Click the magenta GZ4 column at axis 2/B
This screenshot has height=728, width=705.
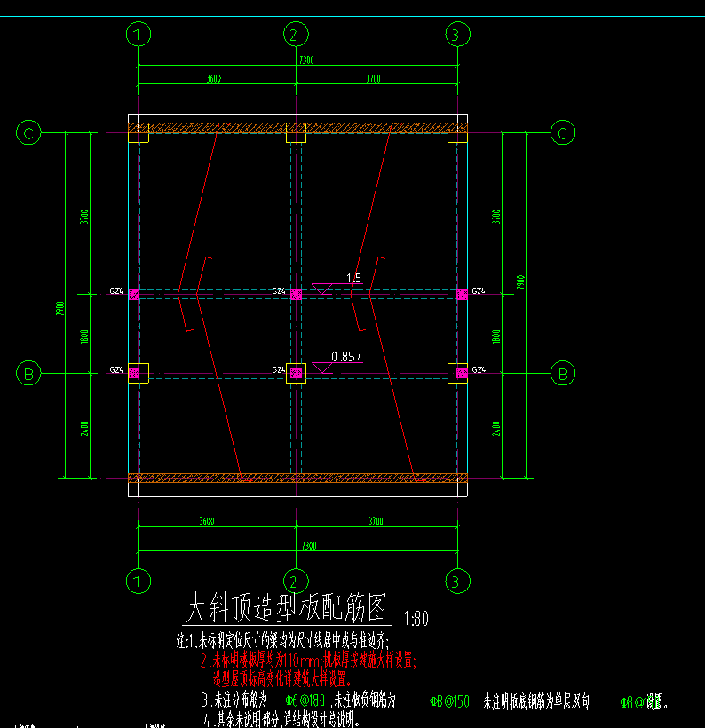point(296,373)
